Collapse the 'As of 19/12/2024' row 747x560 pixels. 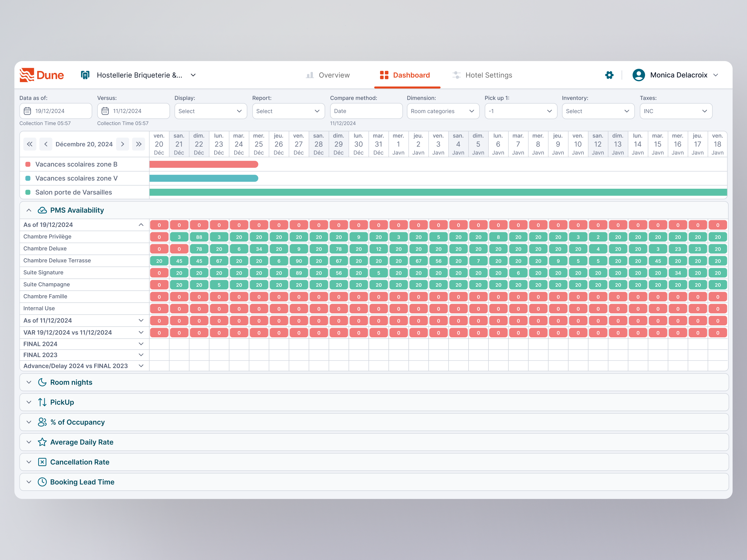tap(141, 225)
